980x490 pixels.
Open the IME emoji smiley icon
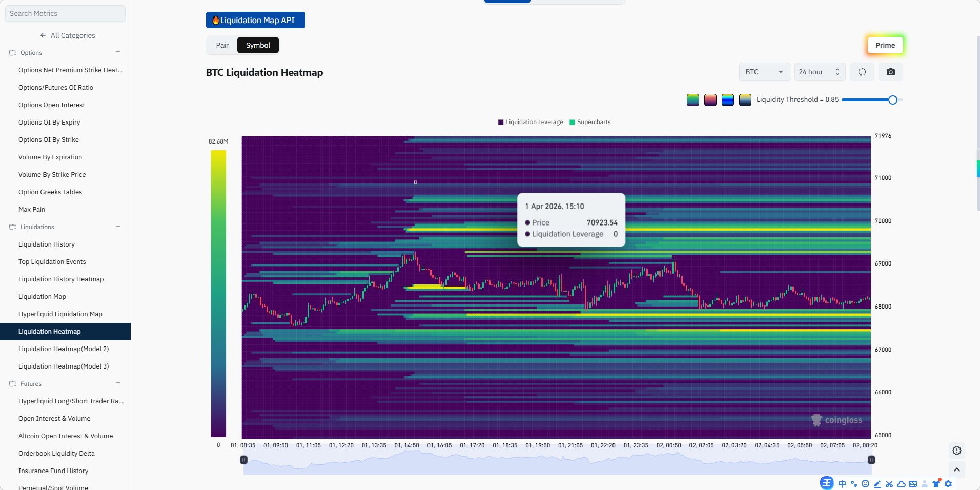pos(865,484)
